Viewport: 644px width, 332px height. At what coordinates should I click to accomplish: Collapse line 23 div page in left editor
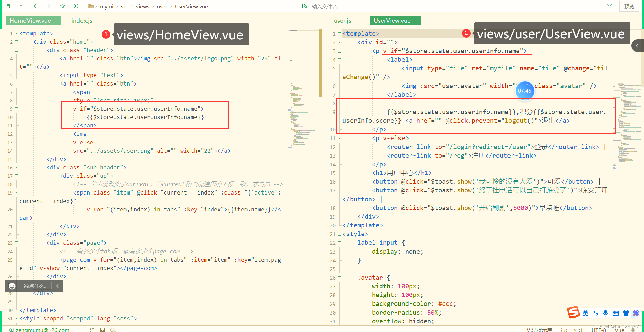(x=16, y=243)
